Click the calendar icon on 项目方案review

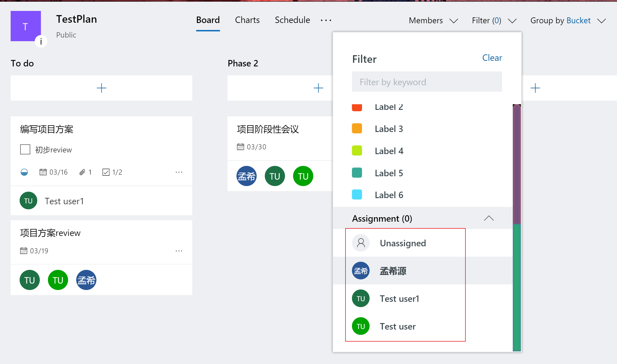(23, 250)
